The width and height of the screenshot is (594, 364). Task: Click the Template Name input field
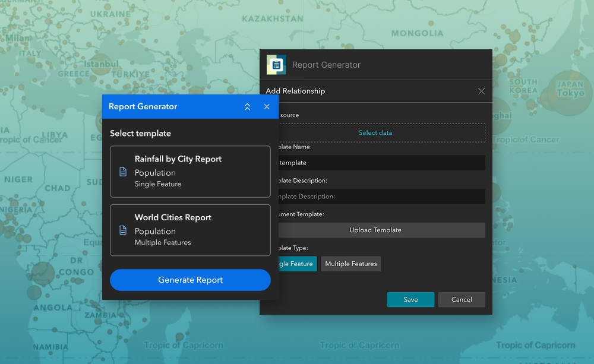coord(381,162)
